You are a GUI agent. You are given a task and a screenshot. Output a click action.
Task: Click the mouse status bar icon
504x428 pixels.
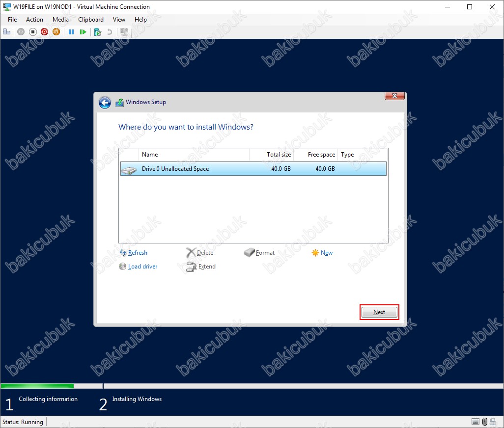(485, 421)
